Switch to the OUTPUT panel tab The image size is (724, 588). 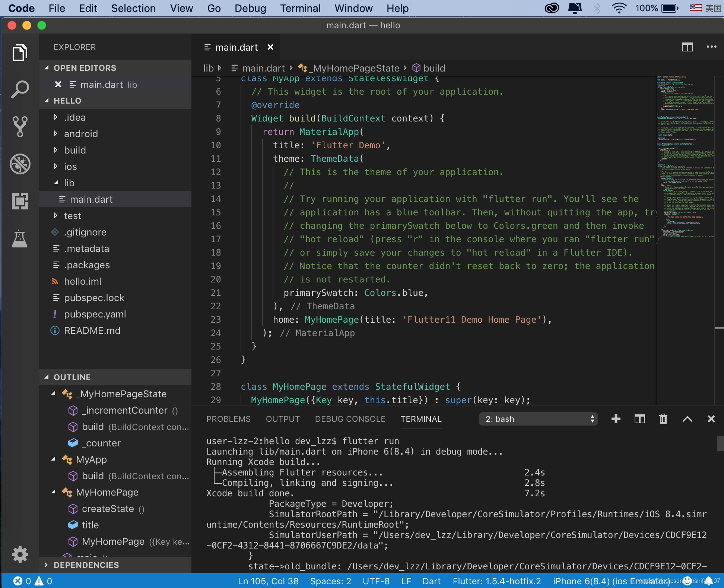tap(283, 419)
